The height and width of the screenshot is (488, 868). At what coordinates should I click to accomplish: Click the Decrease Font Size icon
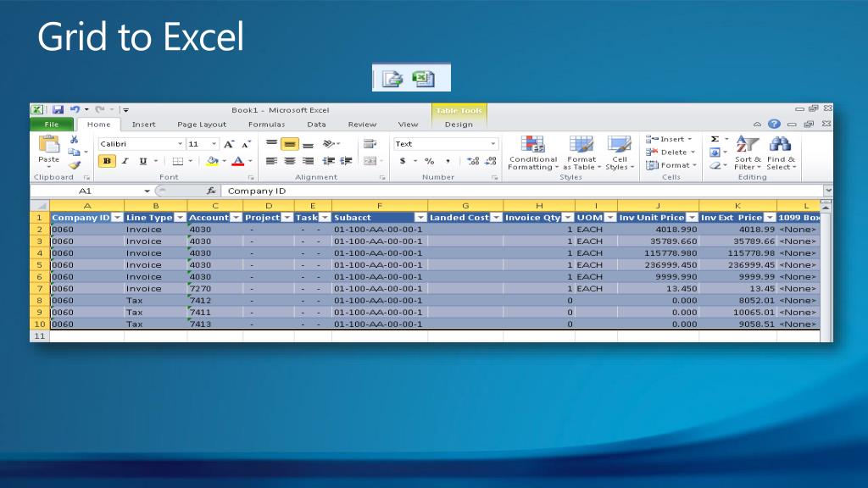click(x=247, y=144)
